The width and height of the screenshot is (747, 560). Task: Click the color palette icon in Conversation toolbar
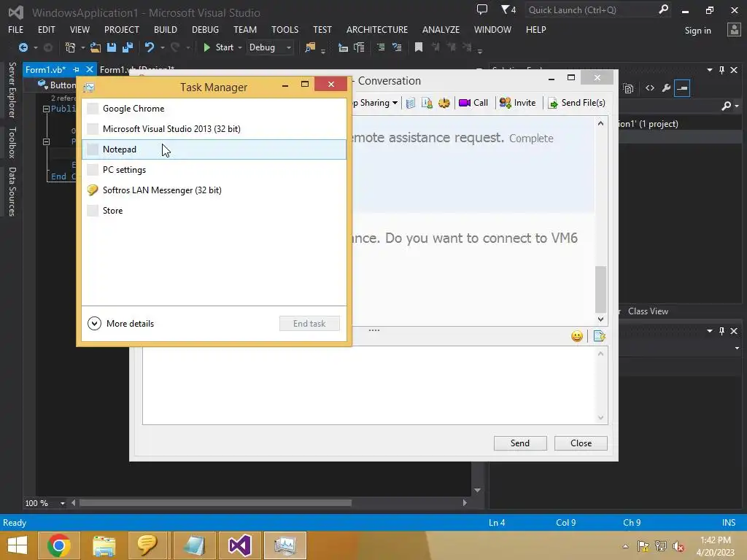click(x=444, y=103)
